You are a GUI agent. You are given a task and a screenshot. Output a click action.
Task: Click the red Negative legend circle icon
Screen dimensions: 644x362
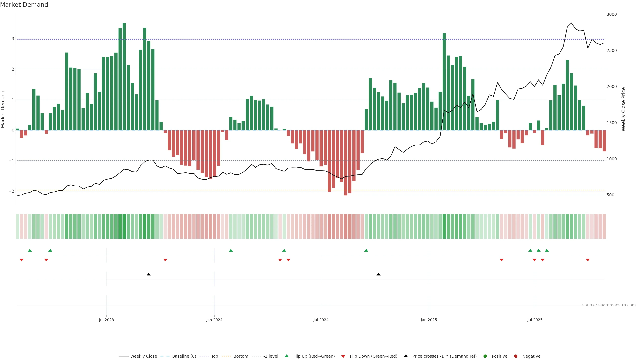(516, 356)
